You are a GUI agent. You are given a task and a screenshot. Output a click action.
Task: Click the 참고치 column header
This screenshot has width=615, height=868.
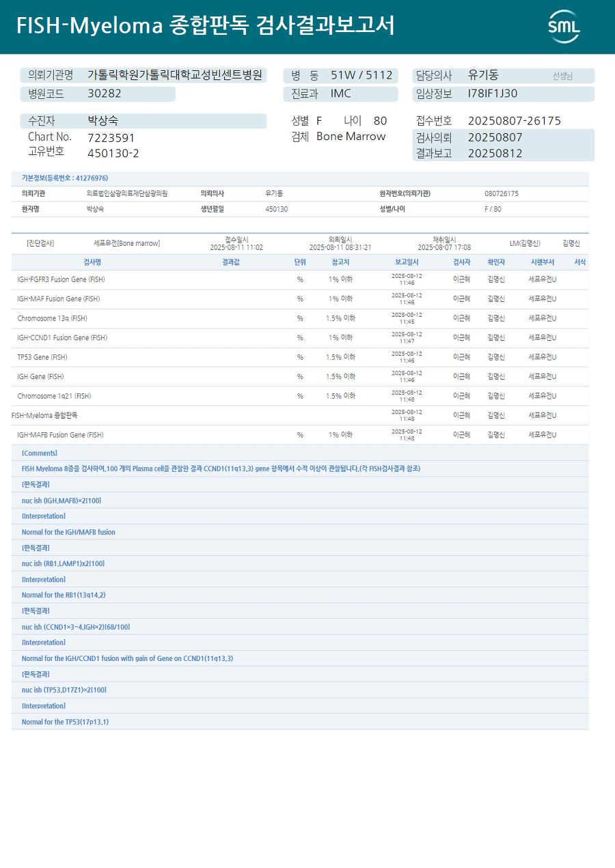[x=340, y=262]
